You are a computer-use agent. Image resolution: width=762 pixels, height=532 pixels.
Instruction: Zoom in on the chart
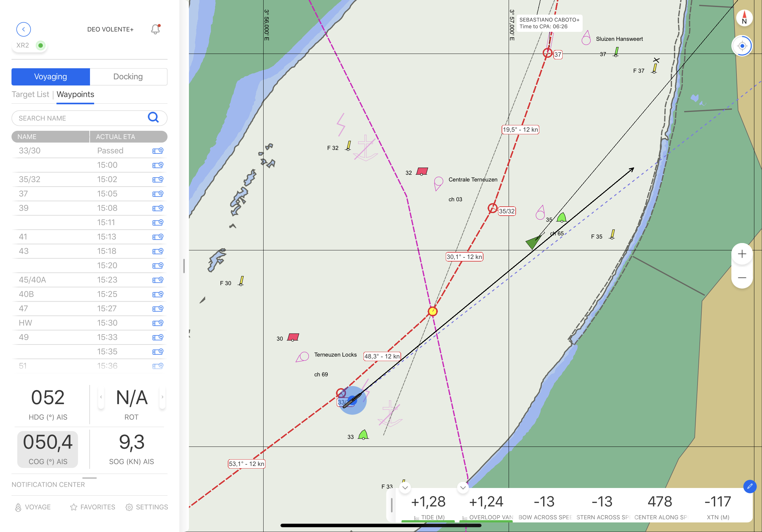[x=742, y=254]
